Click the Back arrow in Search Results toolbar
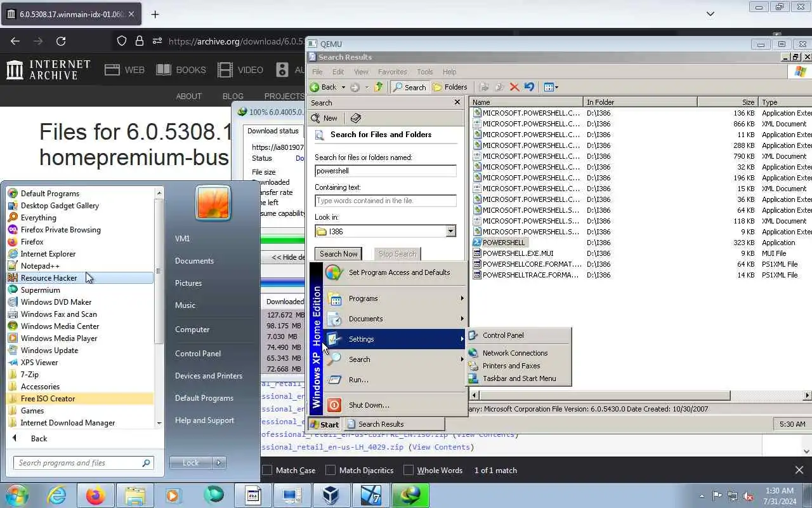Viewport: 812px width, 508px height. (x=324, y=87)
